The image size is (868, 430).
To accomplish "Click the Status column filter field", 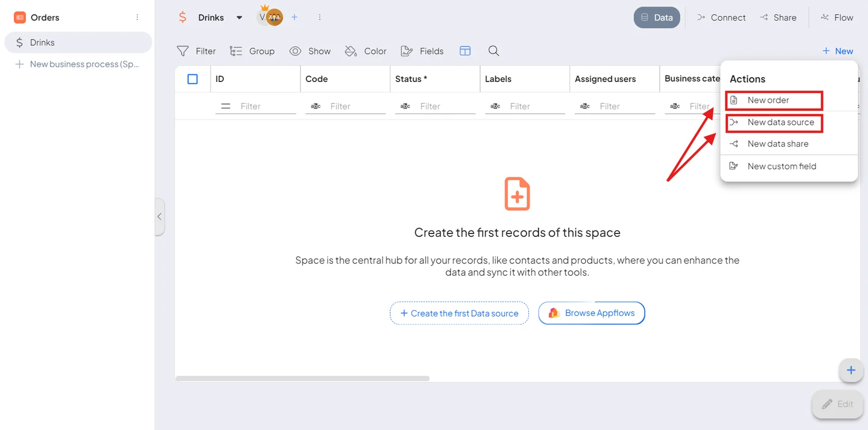I will click(447, 106).
